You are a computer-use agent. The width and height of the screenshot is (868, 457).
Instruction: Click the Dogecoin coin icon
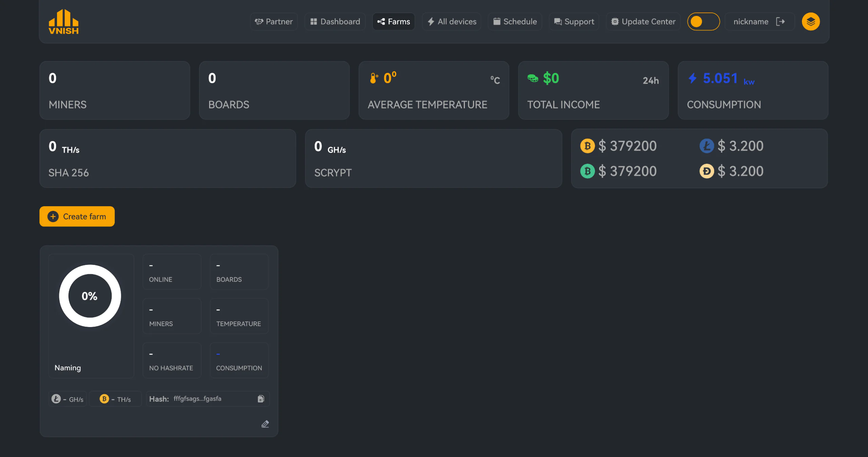tap(707, 171)
